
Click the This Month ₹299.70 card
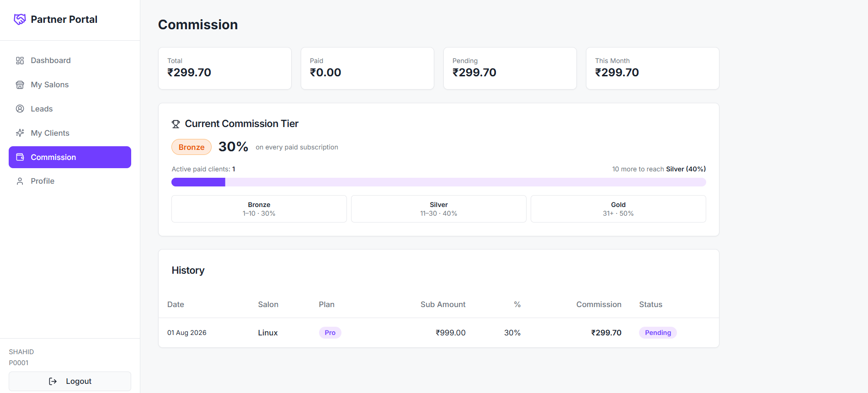pyautogui.click(x=653, y=68)
